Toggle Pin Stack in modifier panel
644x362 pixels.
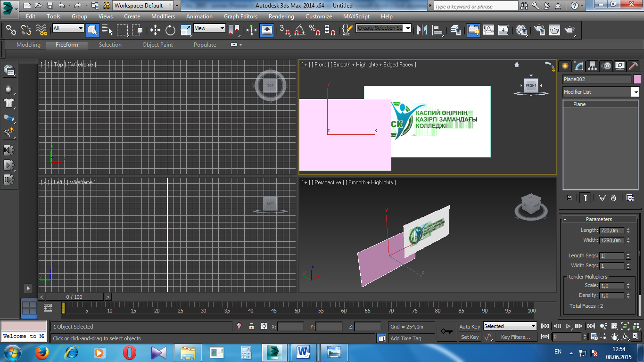tap(569, 198)
